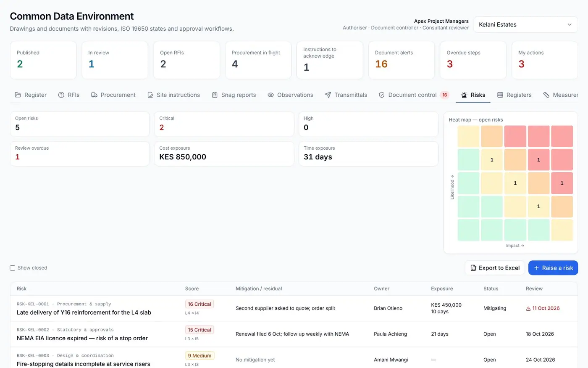588x368 pixels.
Task: Expand the project selector chevron arrow
Action: coord(570,24)
